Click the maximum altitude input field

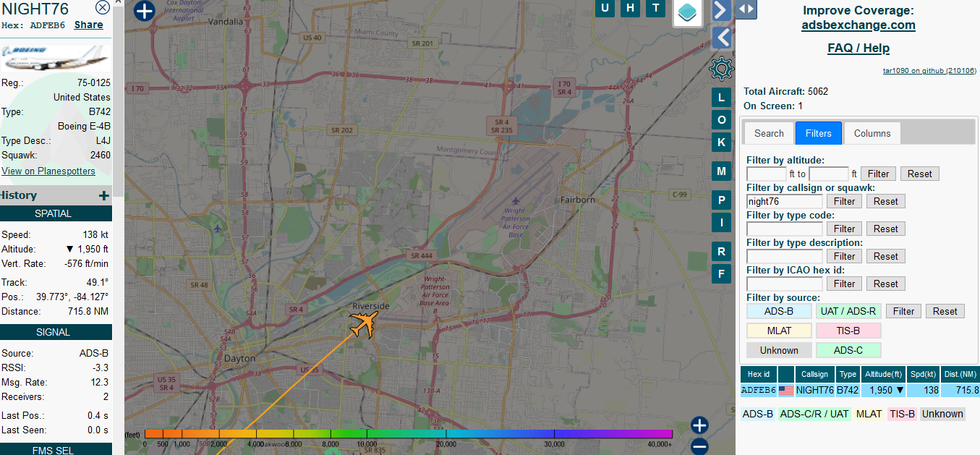pyautogui.click(x=829, y=174)
